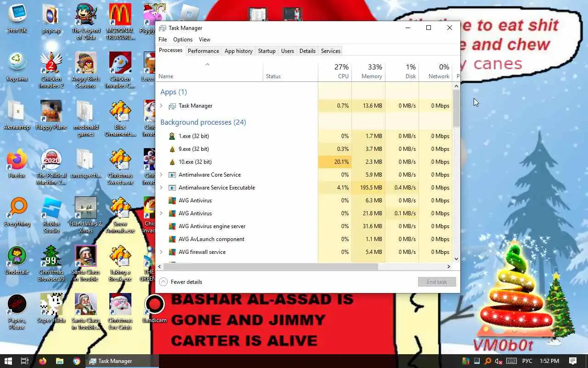Click the 20.1% CPU cell

pos(335,162)
